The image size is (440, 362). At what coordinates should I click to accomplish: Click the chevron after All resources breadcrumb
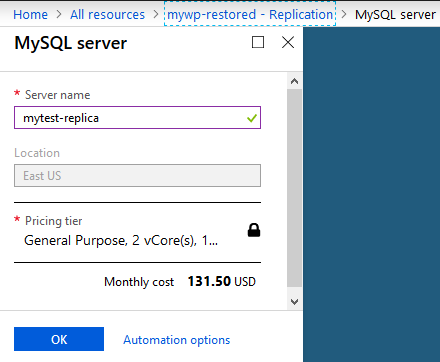156,14
